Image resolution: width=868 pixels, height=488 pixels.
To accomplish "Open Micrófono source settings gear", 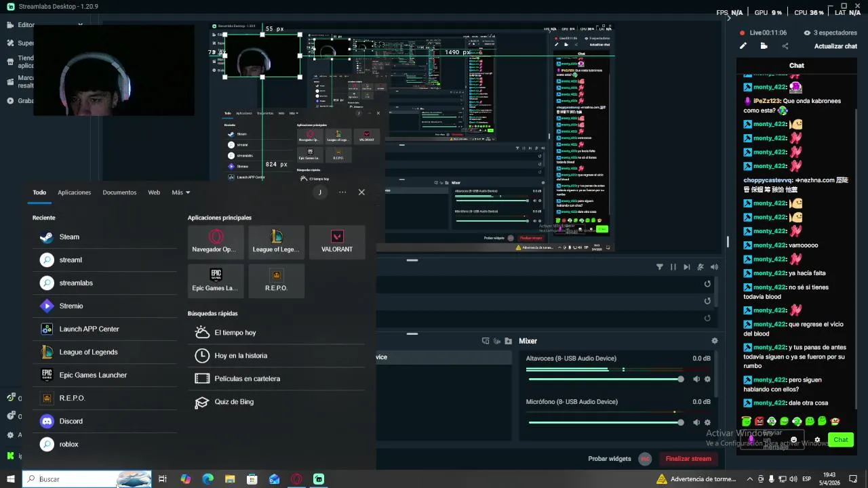I will coord(707,423).
